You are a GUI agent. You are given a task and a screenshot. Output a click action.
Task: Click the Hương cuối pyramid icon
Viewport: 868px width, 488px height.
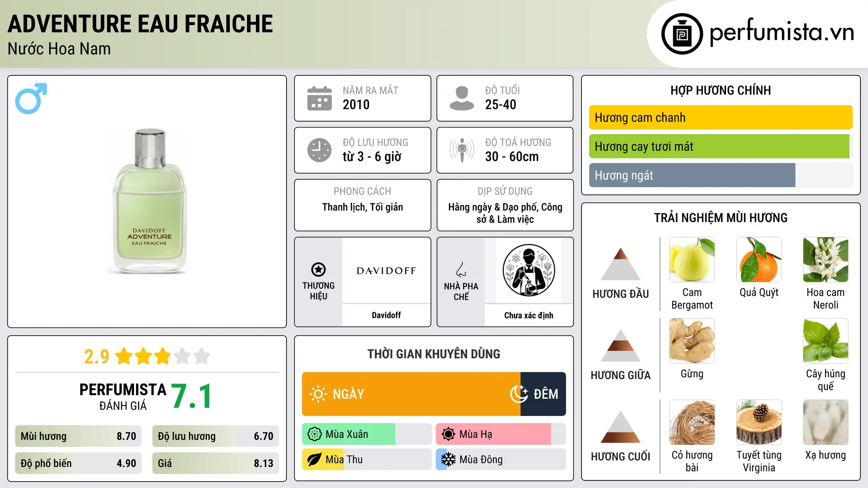coord(620,427)
